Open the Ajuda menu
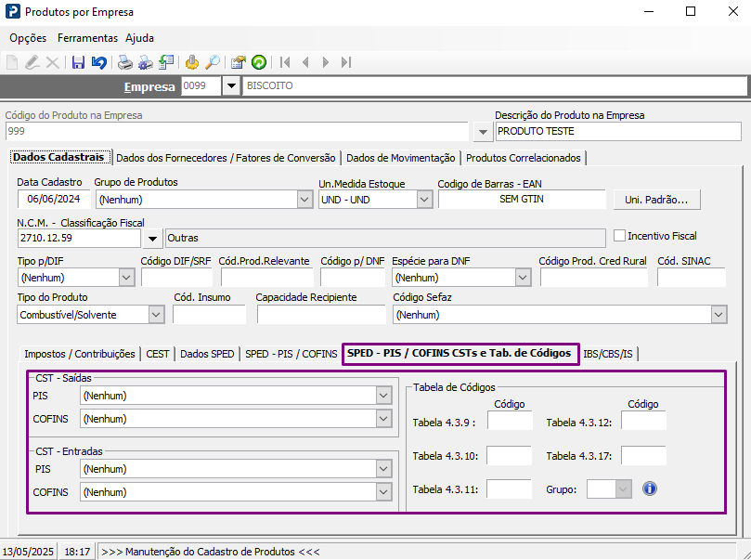The image size is (751, 560). [139, 38]
